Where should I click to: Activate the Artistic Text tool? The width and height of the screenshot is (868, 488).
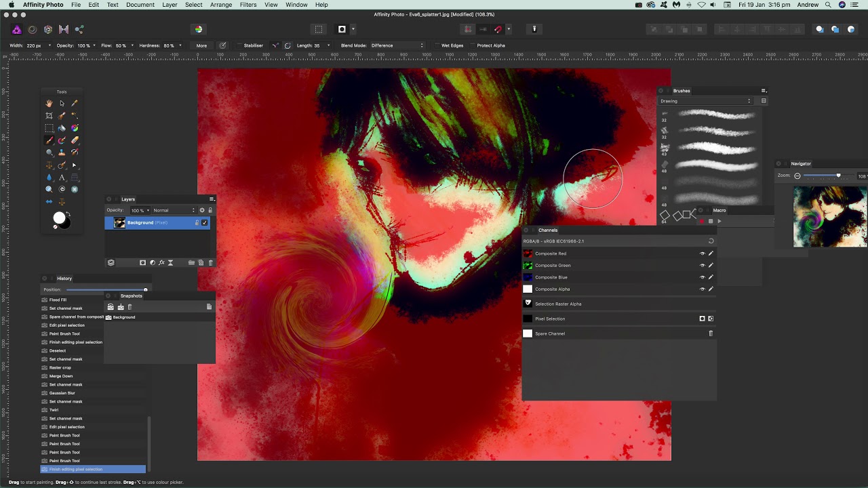62,178
